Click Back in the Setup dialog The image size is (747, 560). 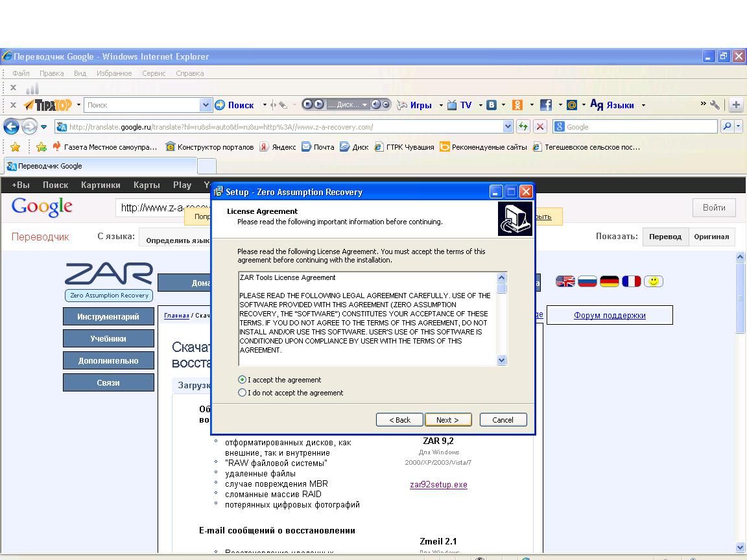point(399,419)
